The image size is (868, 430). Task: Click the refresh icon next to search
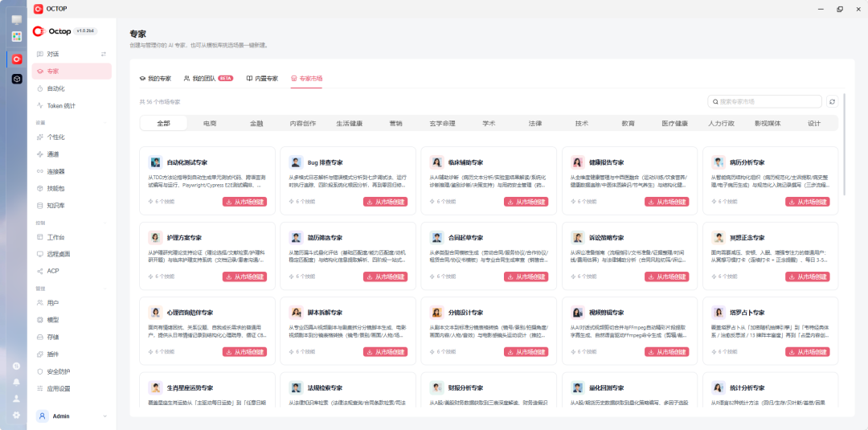832,102
